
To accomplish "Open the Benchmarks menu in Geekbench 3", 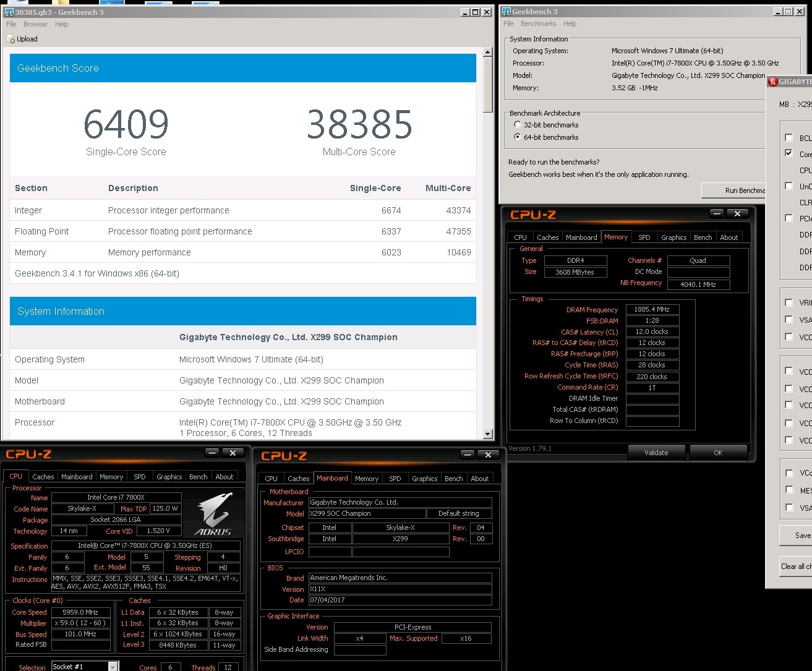I will point(538,24).
